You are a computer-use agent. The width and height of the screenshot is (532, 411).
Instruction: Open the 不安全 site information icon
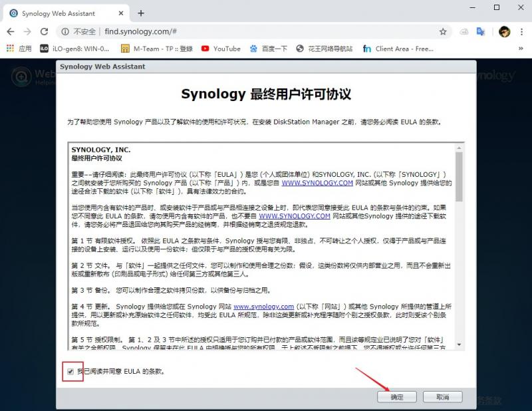tap(65, 31)
